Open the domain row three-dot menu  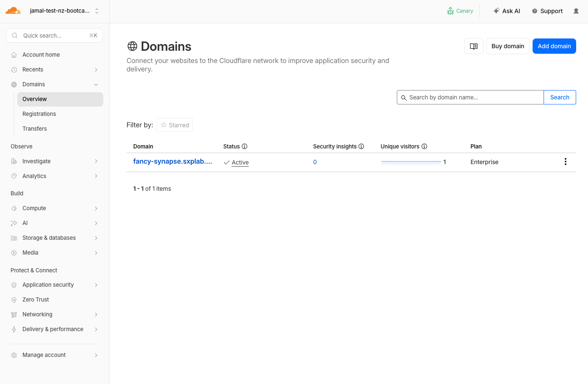coord(565,162)
